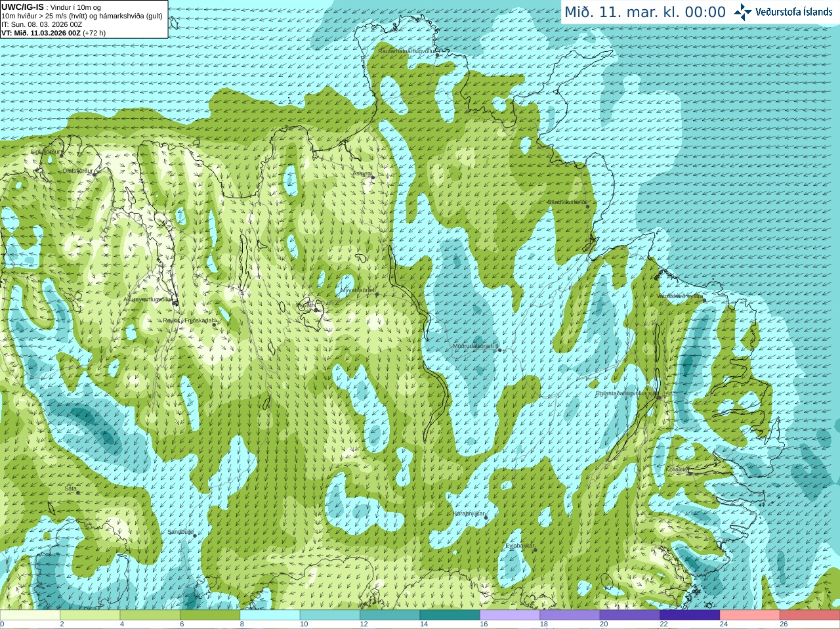840x629 pixels.
Task: Click the 18–20 m/s purple swatch
Action: (x=570, y=615)
